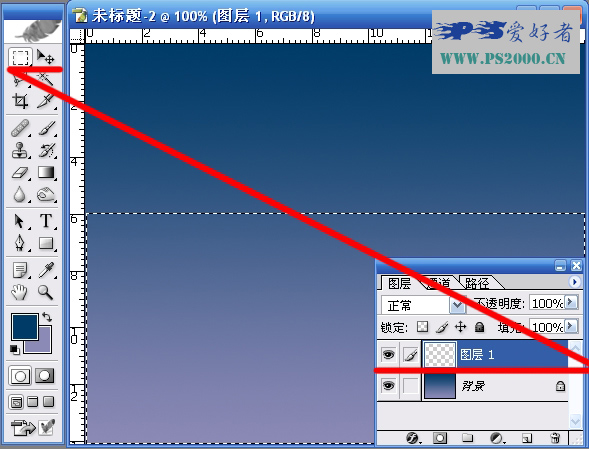Switch to Full Screen Mode

(48, 402)
